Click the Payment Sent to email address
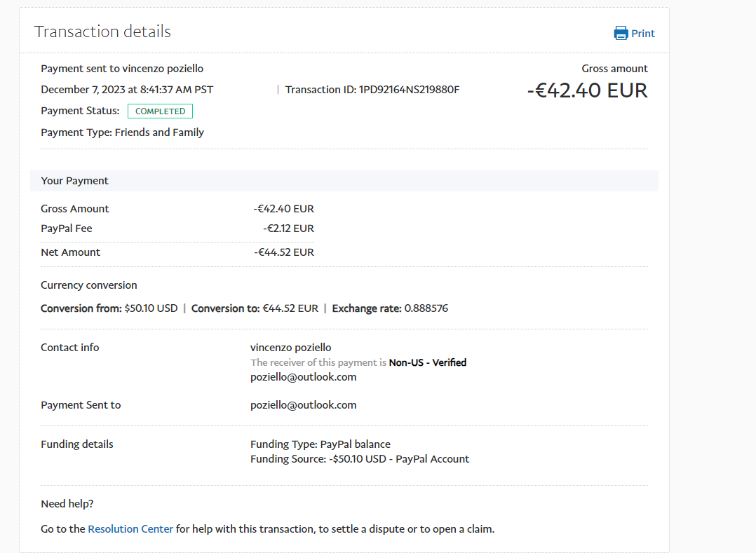 303,405
